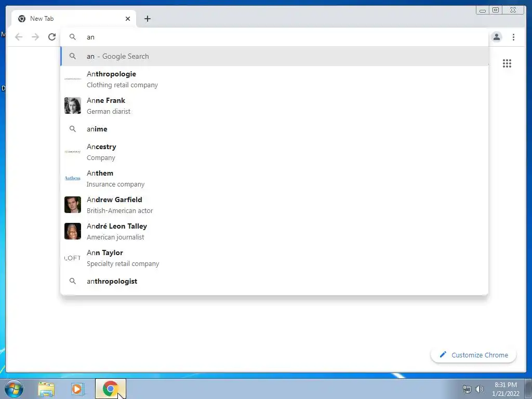
Task: Click the taskbar clock 8:31 PM
Action: pyautogui.click(x=506, y=385)
